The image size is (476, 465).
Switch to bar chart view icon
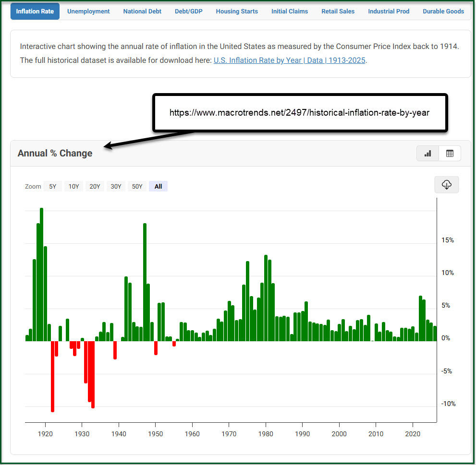[x=427, y=154]
